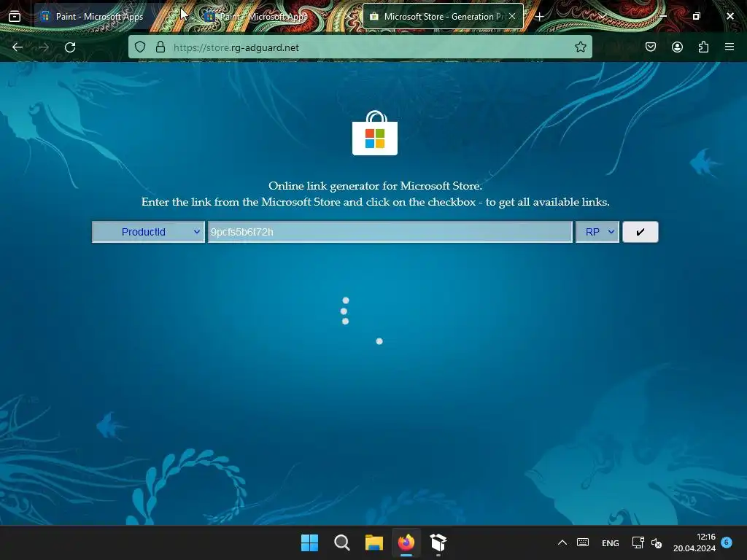List all tabs dropdown arrow

click(602, 17)
